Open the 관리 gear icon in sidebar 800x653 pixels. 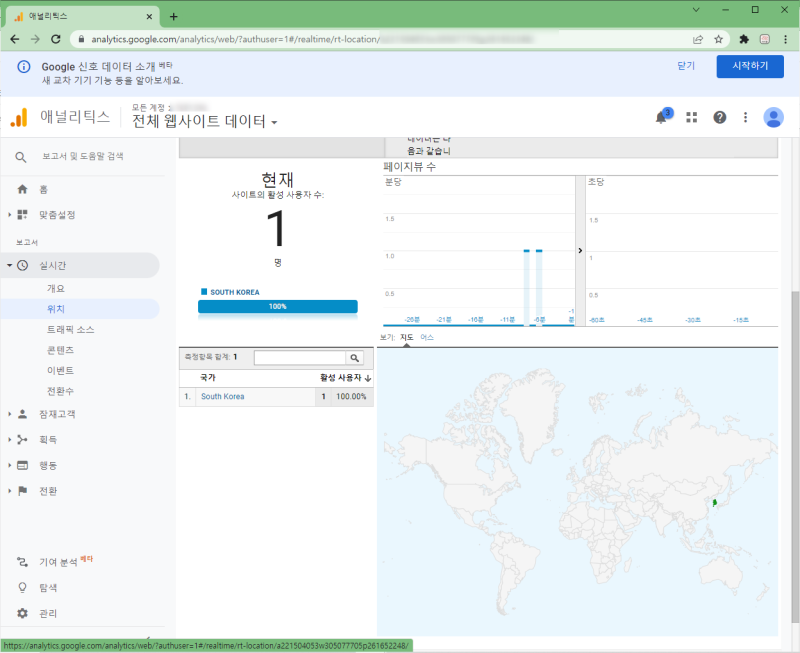pos(22,613)
